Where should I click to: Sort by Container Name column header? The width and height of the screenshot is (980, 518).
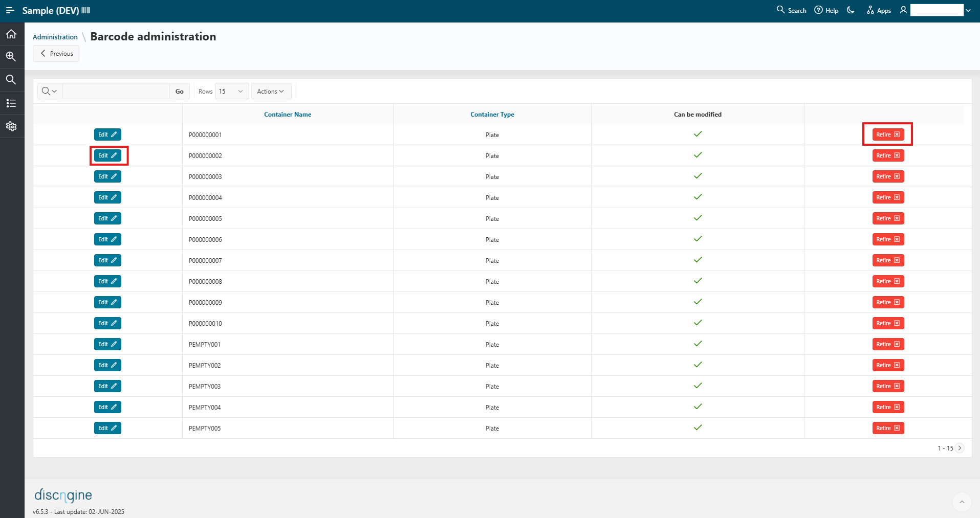pos(288,115)
